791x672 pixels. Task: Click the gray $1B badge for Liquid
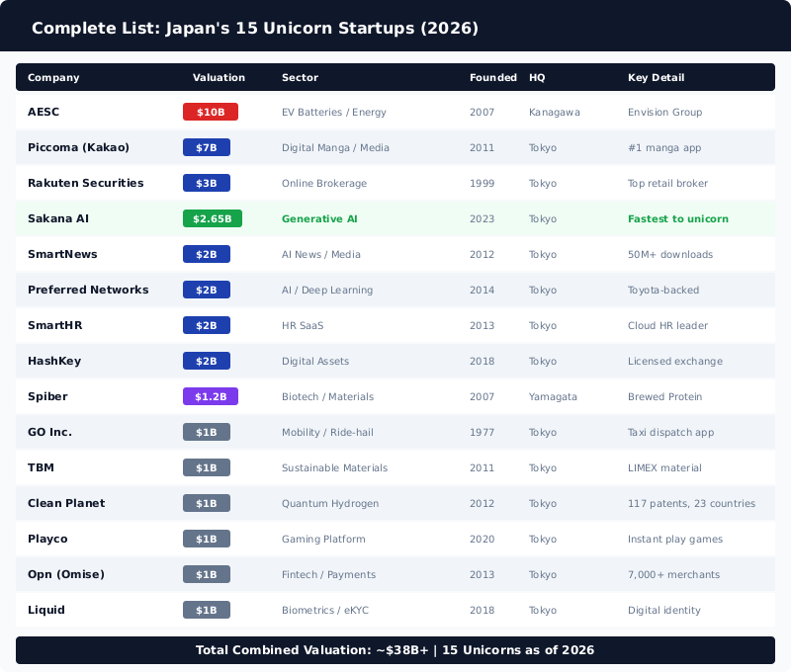click(x=207, y=610)
